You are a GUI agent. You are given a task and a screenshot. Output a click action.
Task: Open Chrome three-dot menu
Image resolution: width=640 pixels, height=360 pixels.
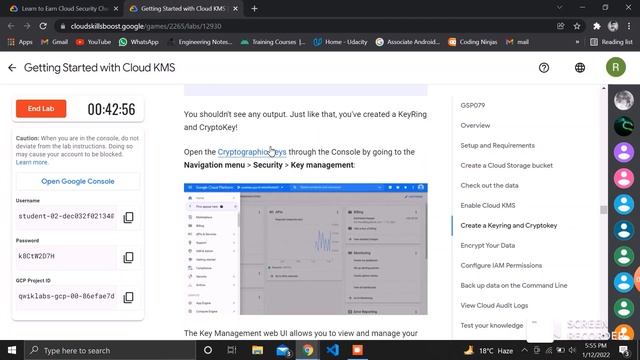pos(629,26)
